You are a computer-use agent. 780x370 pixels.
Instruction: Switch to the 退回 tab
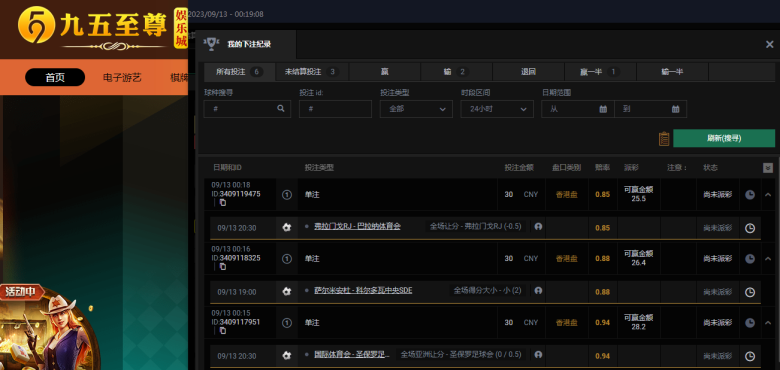pyautogui.click(x=528, y=72)
